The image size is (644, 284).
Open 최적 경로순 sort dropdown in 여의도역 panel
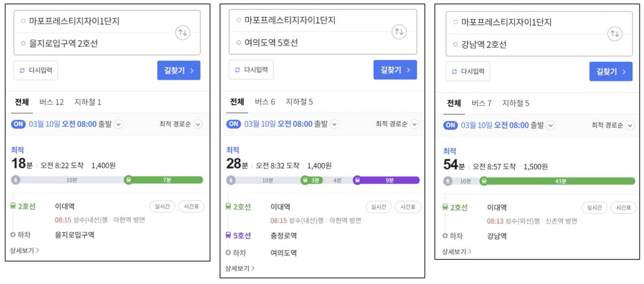pos(414,124)
